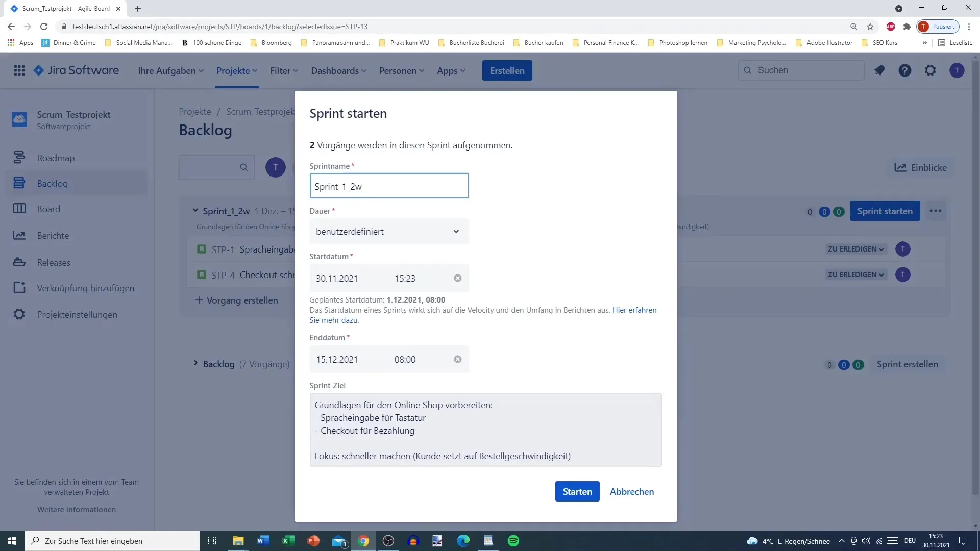Expand Filter menu

click(284, 71)
